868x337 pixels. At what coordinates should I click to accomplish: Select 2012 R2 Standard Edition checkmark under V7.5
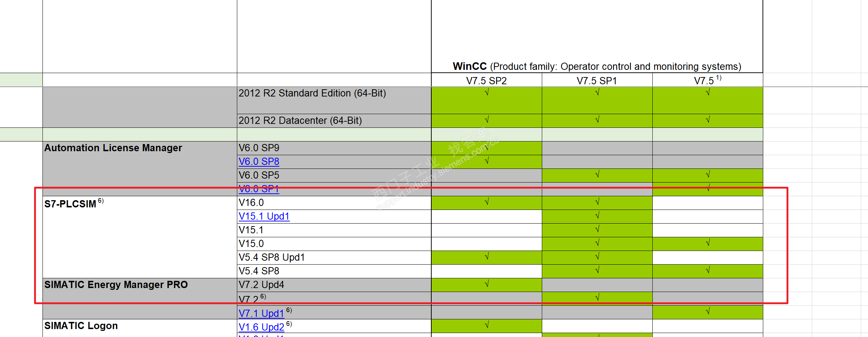[708, 100]
